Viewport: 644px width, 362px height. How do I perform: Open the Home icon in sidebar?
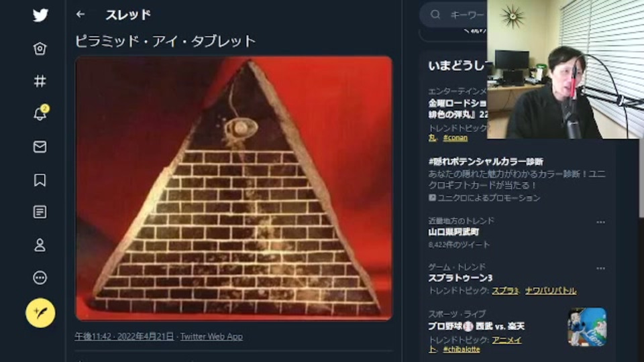tap(40, 49)
